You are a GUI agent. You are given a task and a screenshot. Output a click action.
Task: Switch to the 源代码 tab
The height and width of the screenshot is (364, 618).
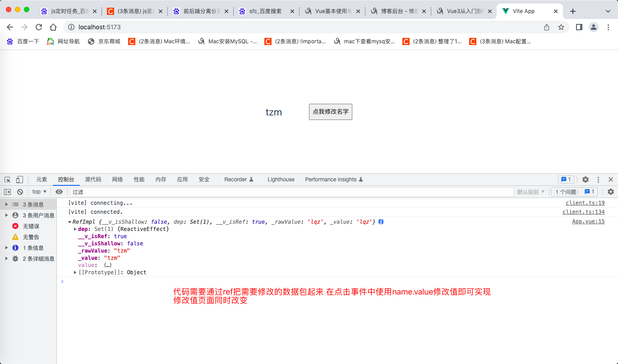point(93,180)
